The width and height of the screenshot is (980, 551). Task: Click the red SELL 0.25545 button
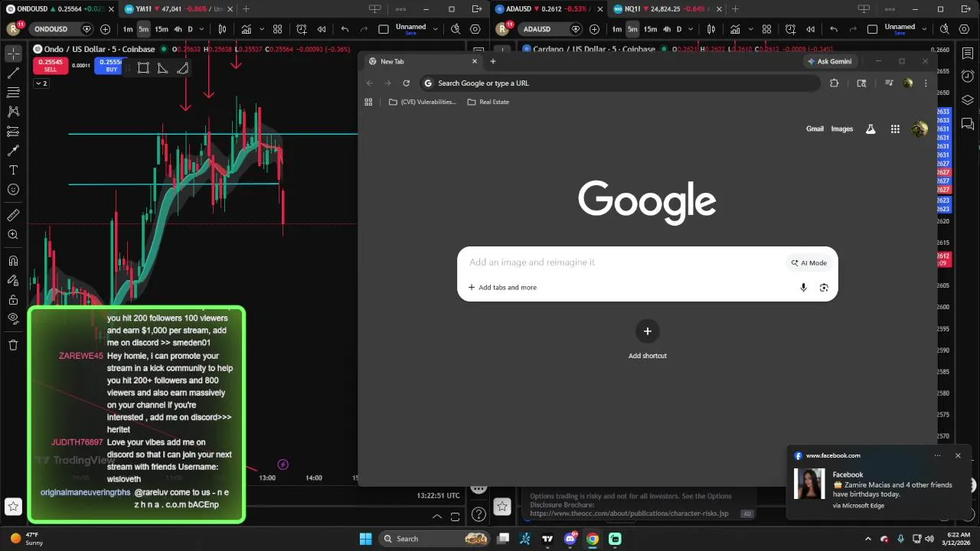tap(51, 66)
